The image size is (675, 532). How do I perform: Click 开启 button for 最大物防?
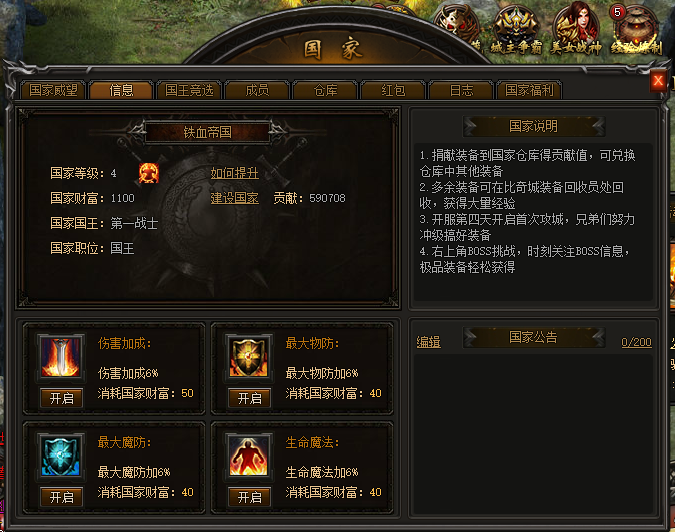tap(250, 398)
